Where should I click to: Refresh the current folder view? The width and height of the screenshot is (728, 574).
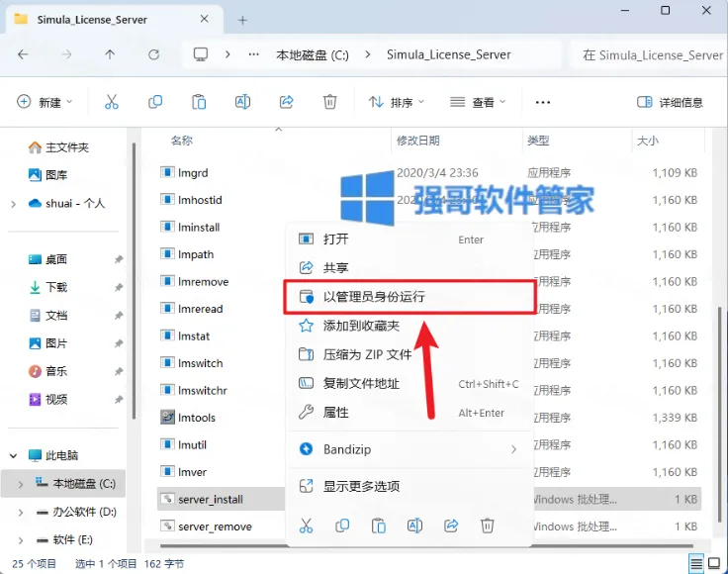pyautogui.click(x=153, y=54)
